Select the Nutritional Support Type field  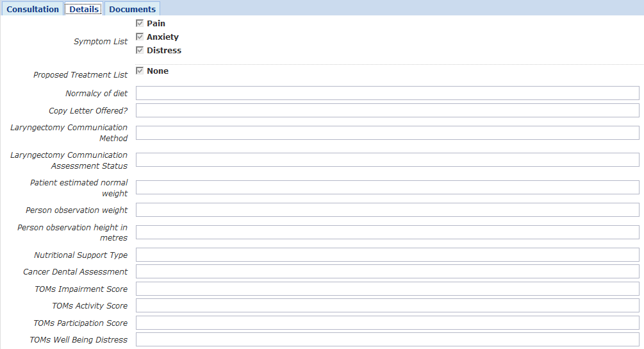coord(387,255)
